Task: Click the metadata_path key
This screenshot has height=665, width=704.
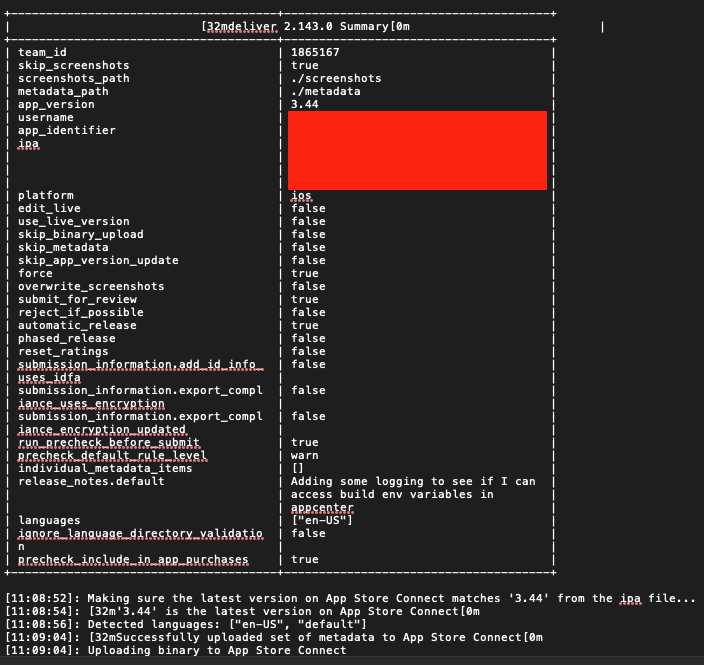Action: (63, 92)
